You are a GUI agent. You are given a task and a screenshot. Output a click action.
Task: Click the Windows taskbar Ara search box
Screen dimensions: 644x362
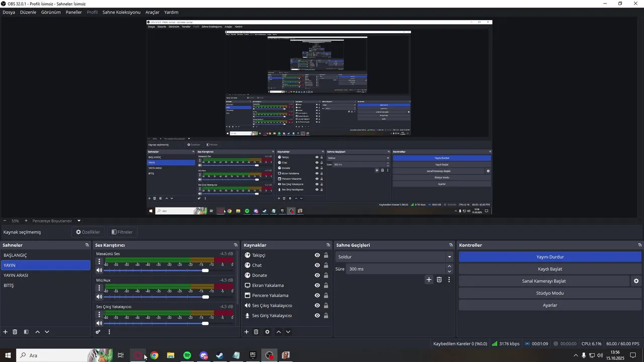pos(64,355)
